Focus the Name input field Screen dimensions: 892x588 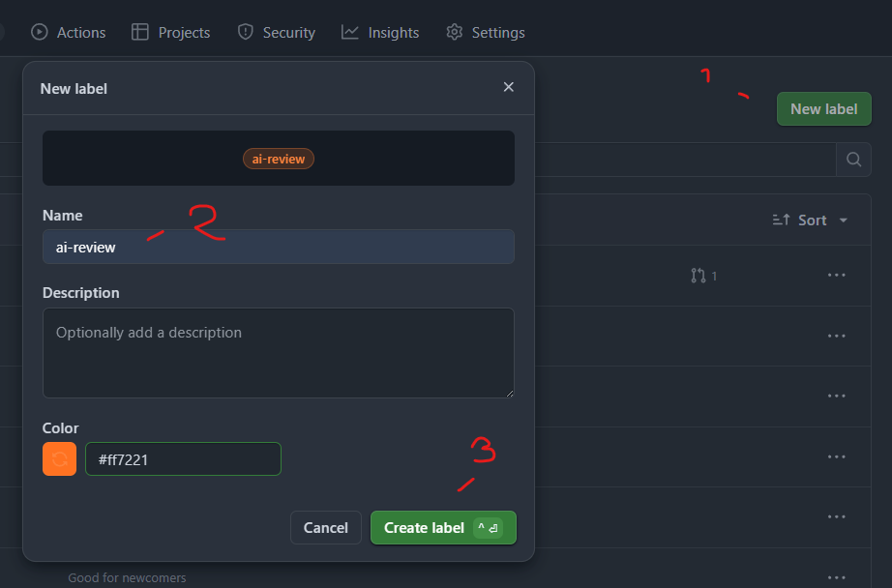(x=279, y=247)
